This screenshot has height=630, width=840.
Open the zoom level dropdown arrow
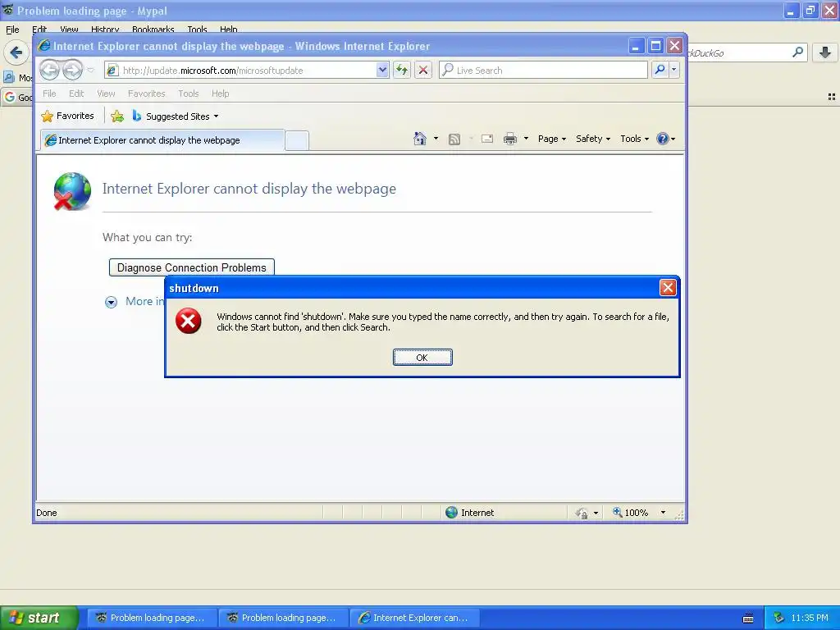coord(663,513)
